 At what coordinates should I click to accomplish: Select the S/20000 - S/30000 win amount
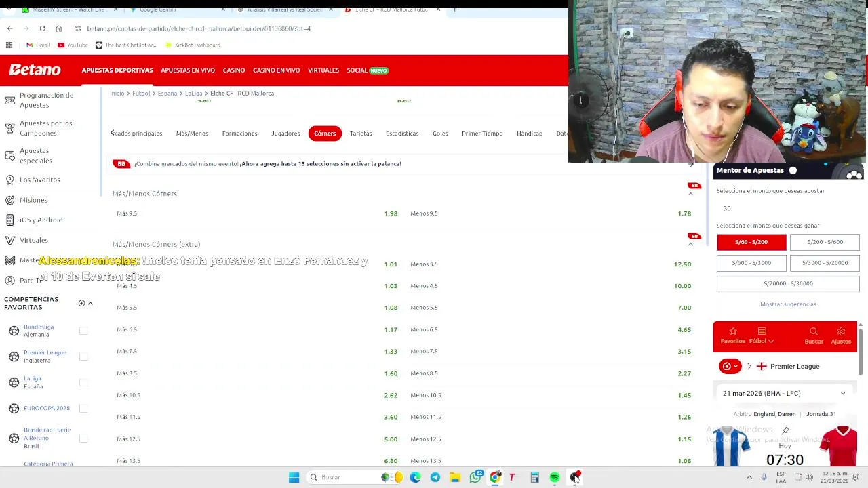pos(788,283)
